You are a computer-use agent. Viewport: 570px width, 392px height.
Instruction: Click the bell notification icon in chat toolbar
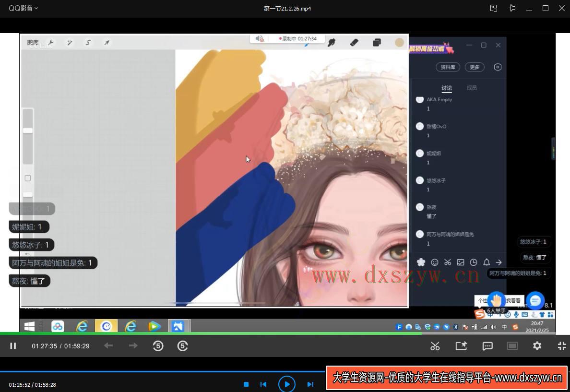point(487,262)
